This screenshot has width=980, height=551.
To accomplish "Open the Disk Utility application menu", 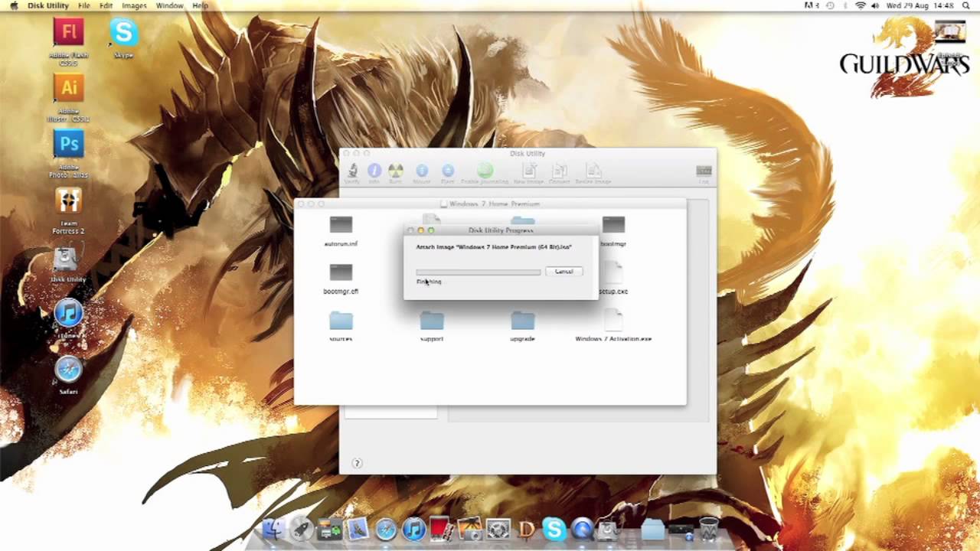I will 48,5.
